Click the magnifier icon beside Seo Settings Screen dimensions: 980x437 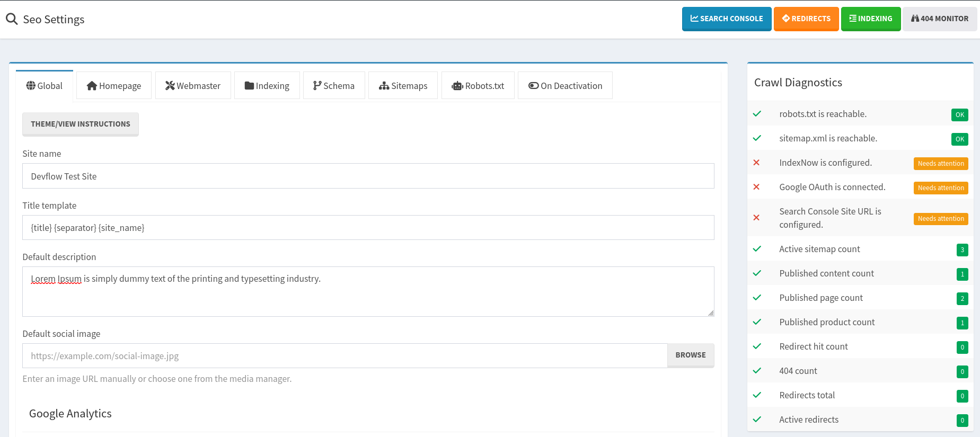12,19
